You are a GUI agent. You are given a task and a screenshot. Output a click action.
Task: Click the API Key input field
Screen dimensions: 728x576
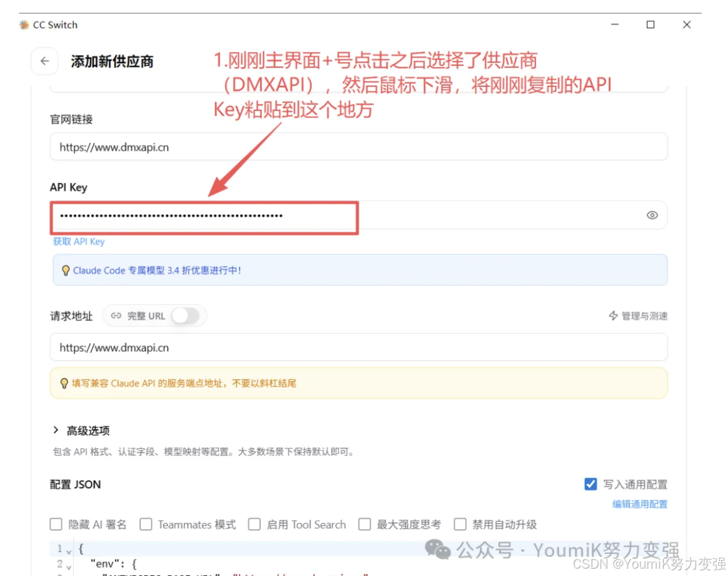click(358, 215)
